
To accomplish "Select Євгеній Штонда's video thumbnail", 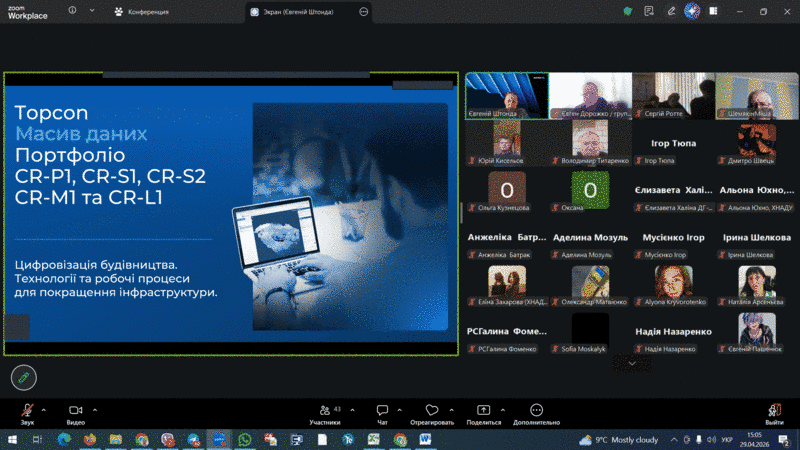I will pos(506,97).
